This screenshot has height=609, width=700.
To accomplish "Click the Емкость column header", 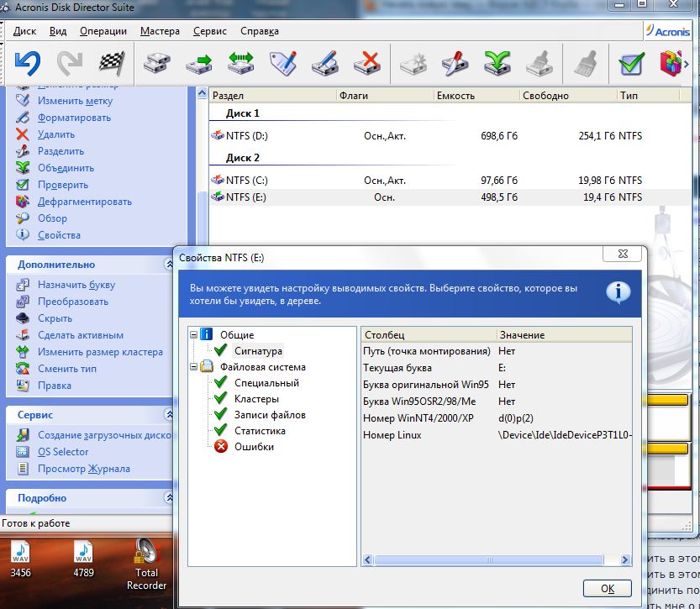I will 476,96.
